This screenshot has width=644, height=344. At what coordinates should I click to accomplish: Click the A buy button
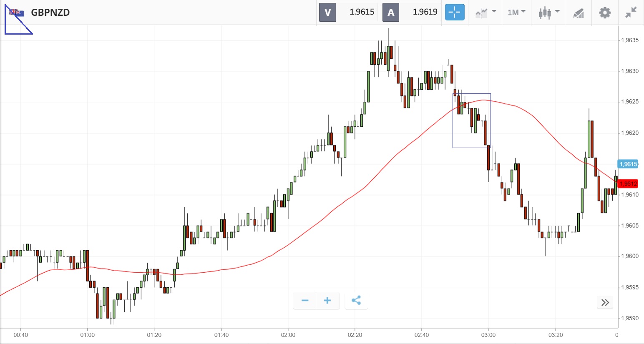(391, 12)
